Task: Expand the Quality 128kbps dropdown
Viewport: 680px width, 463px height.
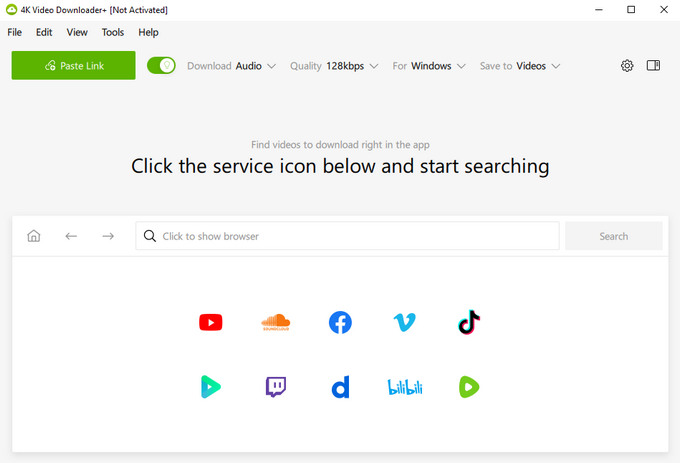Action: 334,66
